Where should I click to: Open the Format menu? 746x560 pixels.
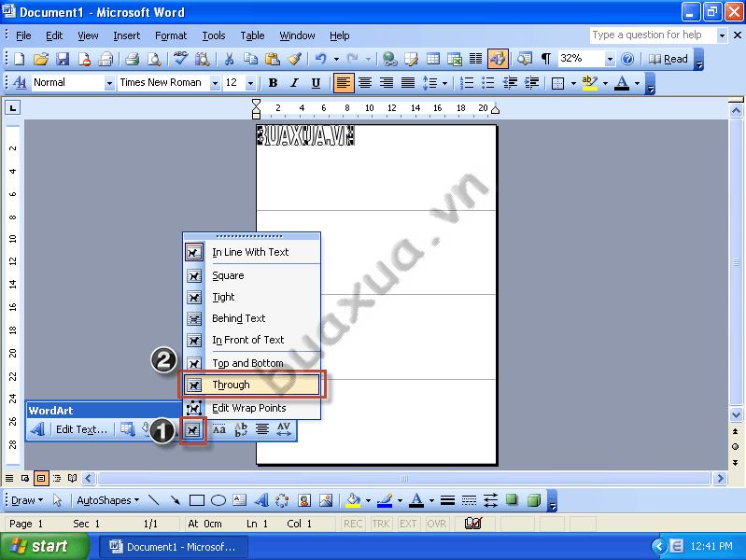pos(171,35)
